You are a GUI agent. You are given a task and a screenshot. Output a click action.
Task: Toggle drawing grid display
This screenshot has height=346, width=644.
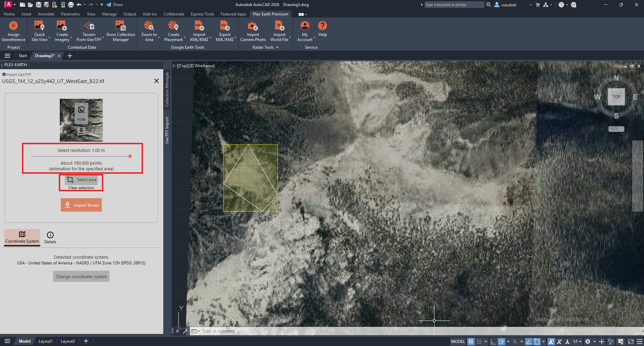pos(471,341)
